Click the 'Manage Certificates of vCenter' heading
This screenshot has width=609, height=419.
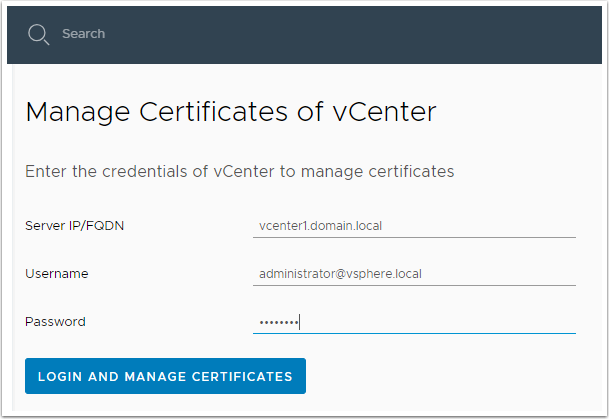[231, 112]
